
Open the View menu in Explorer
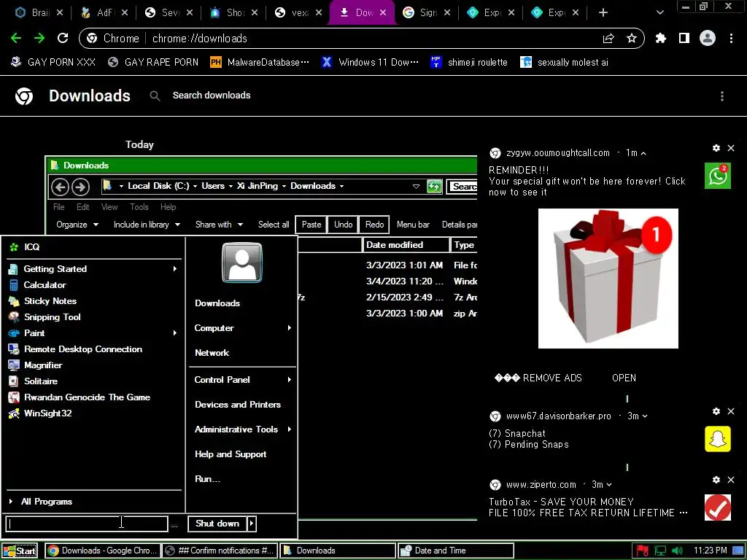click(x=109, y=207)
